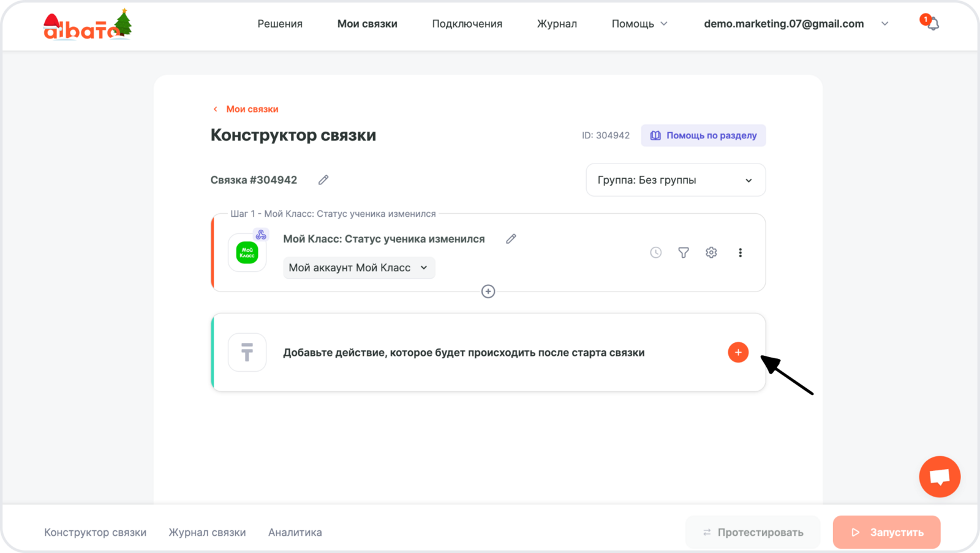Screen dimensions: 980x553
Task: Open the Помощь dropdown menu
Action: pos(639,24)
